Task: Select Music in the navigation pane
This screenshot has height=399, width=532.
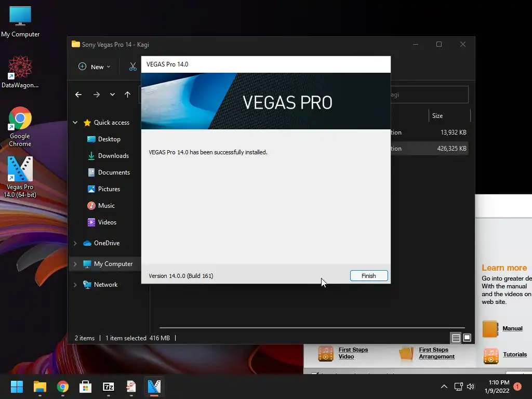Action: click(x=101, y=206)
